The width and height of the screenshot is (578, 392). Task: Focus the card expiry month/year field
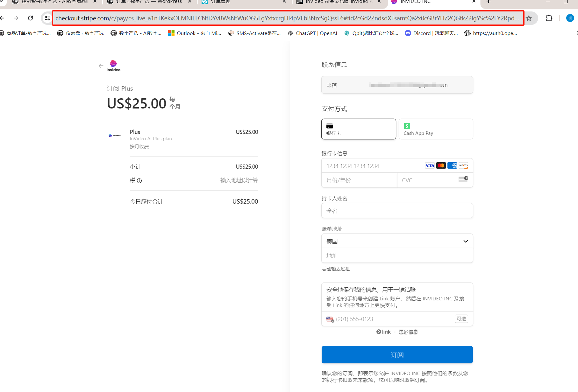(x=359, y=180)
